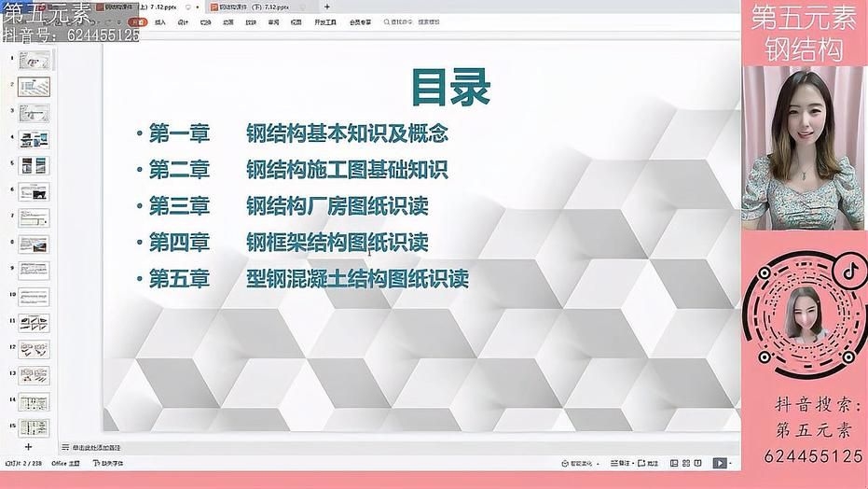This screenshot has width=868, height=489.
Task: Open the 切换 (Transitions) ribbon tab
Action: point(206,22)
